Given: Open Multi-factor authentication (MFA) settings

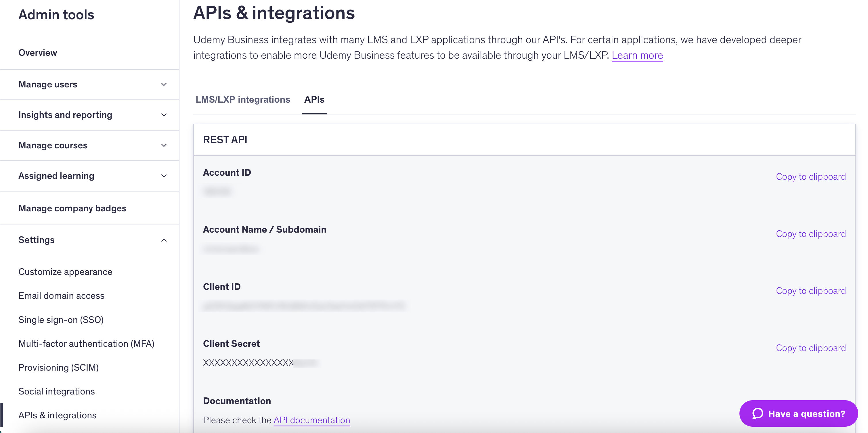Looking at the screenshot, I should [86, 344].
